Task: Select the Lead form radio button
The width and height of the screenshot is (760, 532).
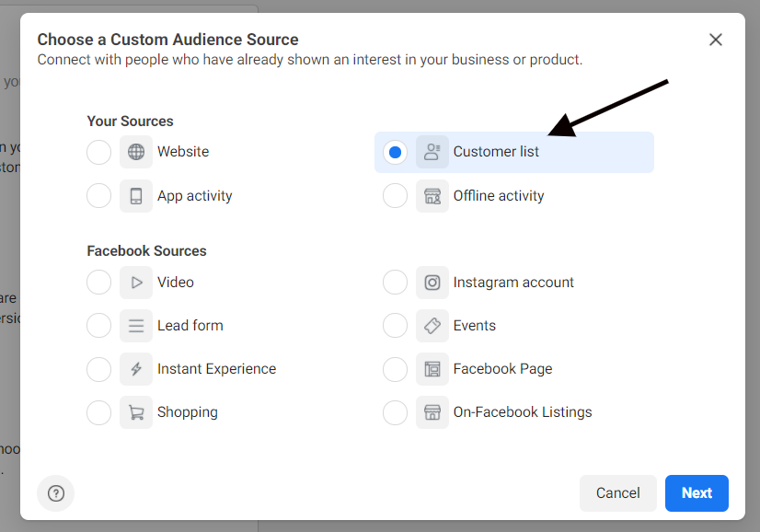Action: coord(98,325)
